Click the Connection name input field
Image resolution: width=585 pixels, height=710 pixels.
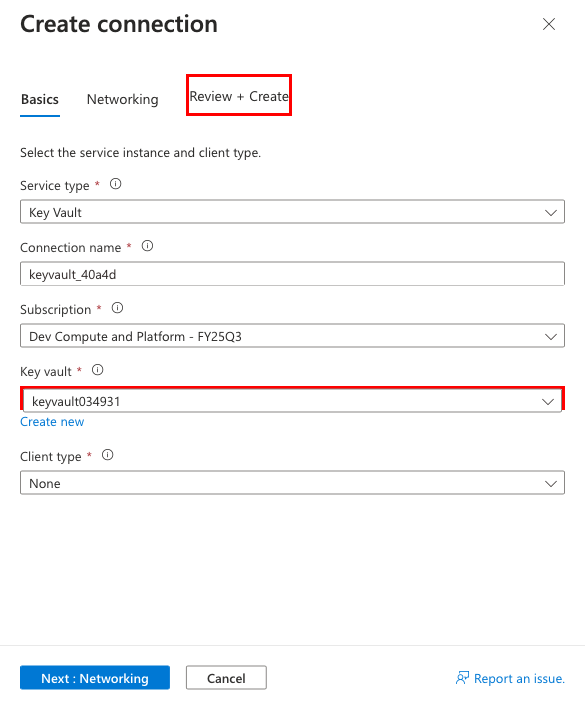292,274
